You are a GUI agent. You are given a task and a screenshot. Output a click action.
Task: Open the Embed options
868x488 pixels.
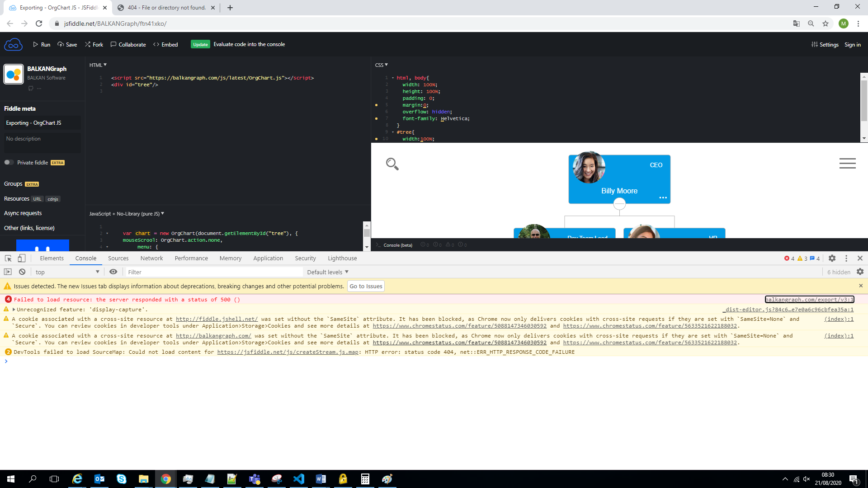(x=165, y=44)
